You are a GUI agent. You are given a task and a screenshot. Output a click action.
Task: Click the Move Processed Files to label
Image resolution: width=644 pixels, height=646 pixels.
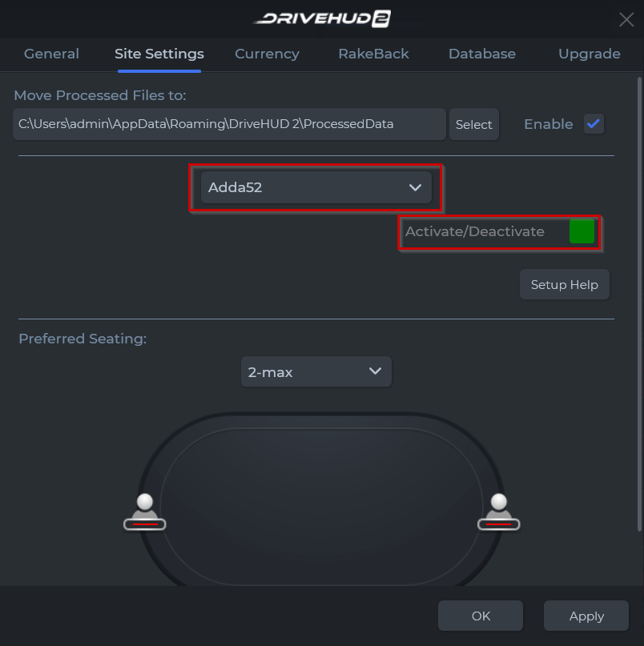click(100, 95)
